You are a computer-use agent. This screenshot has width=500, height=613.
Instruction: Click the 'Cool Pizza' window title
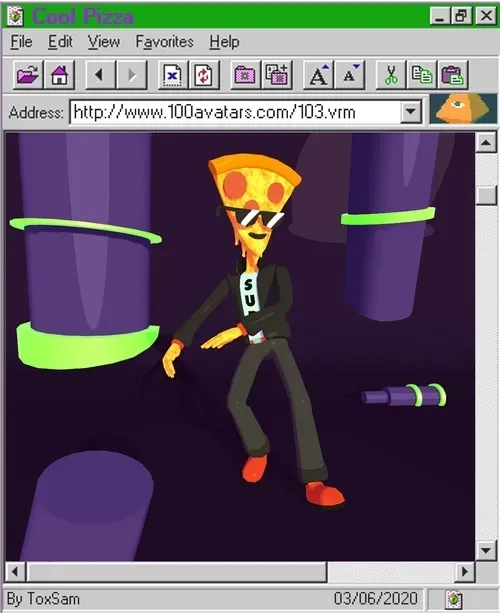point(82,16)
